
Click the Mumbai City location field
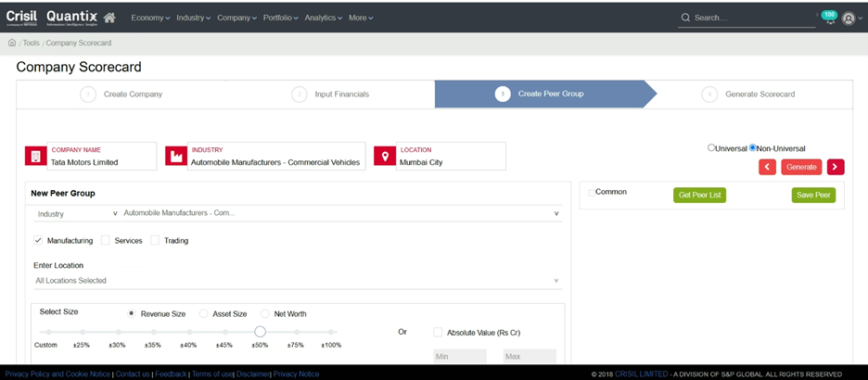tap(451, 156)
